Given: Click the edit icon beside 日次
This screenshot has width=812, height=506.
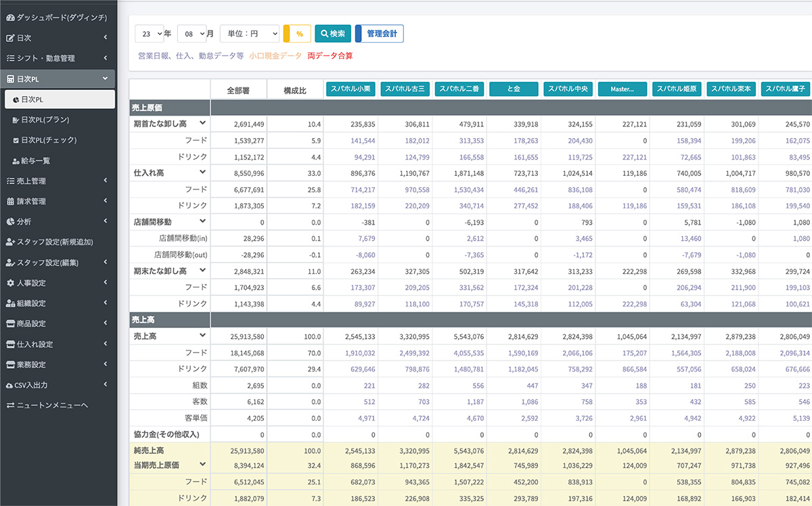Looking at the screenshot, I should pos(10,38).
